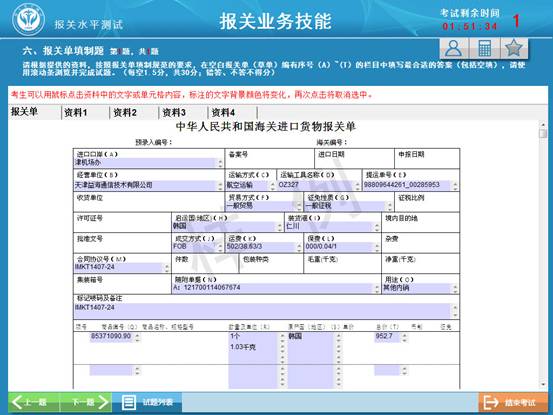Click 原产国 field showing 韩国
553x415 pixels.
point(314,347)
